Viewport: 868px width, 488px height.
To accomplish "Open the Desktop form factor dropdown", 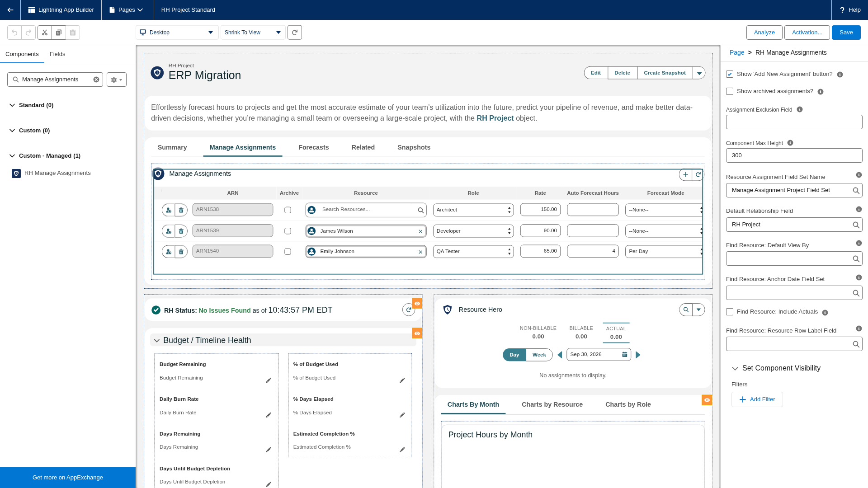I will coord(177,33).
